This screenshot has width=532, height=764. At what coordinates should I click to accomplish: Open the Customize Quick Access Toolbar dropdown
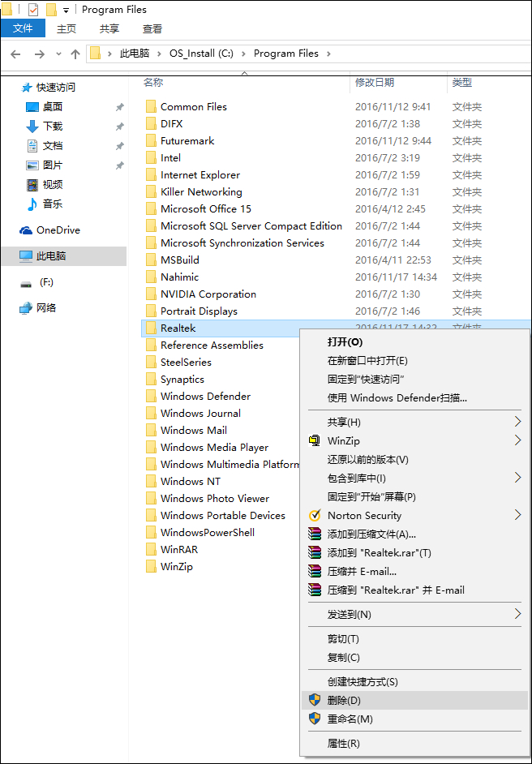click(x=66, y=11)
